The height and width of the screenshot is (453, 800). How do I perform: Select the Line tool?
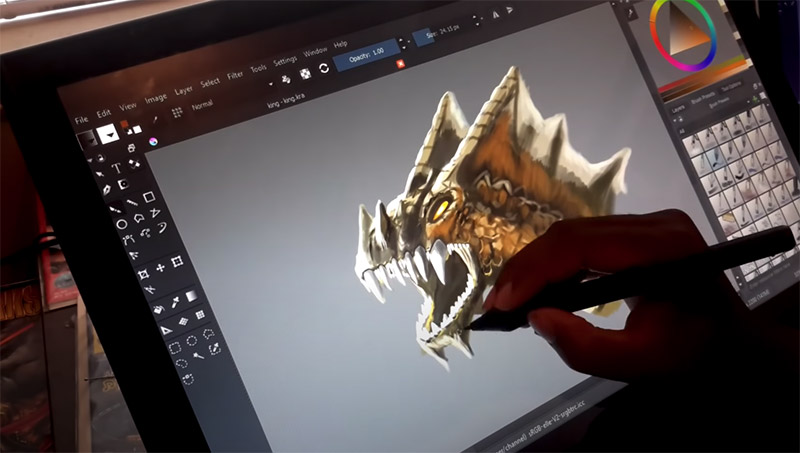point(132,203)
